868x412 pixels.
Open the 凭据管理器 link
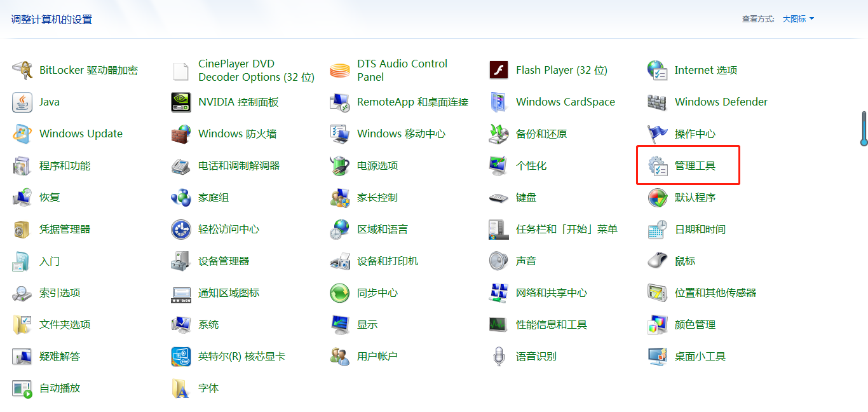click(x=65, y=229)
